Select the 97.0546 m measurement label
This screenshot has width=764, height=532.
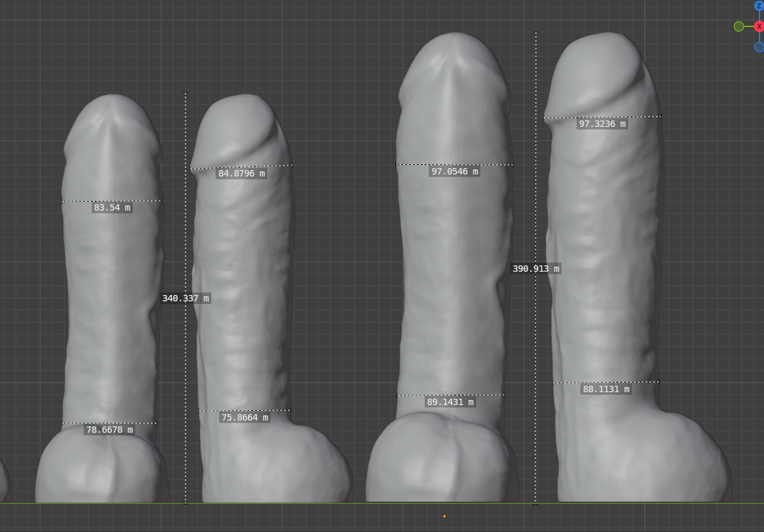point(455,171)
